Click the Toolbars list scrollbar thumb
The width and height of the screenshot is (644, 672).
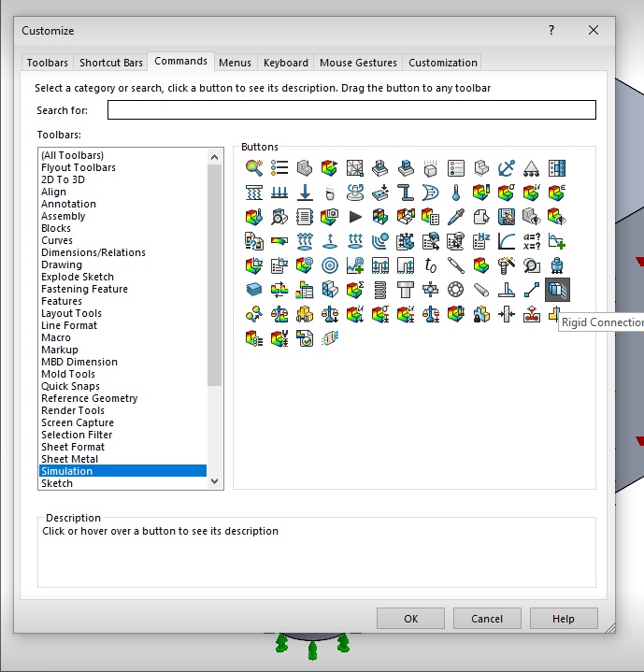coord(215,276)
